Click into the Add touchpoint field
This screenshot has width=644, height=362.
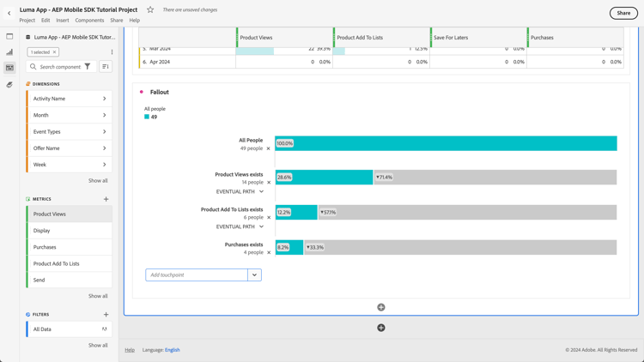[x=197, y=275]
